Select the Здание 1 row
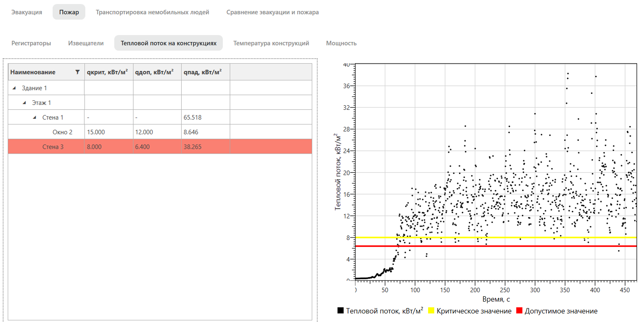Viewport: 644px width, 322px height. [160, 88]
